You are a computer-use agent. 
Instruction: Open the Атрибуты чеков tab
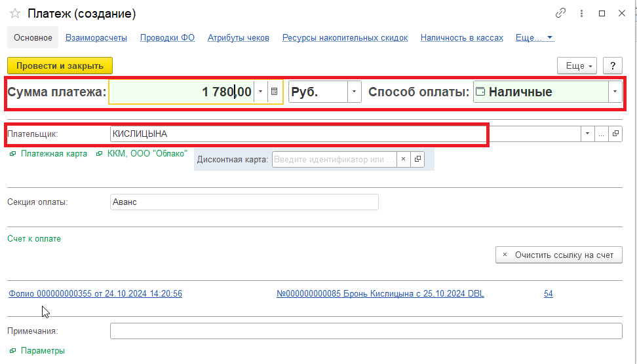239,38
